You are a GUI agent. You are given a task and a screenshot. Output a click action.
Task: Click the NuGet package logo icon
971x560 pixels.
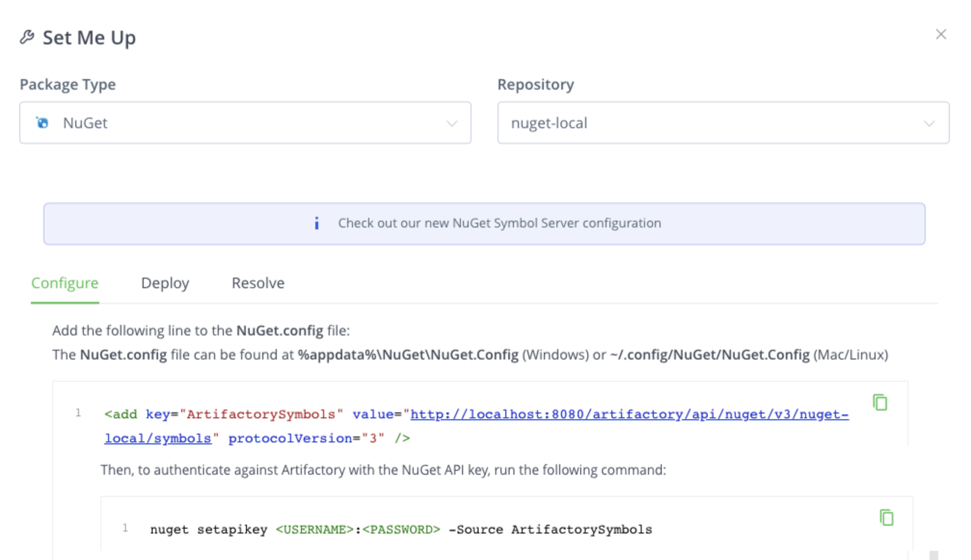coord(43,123)
